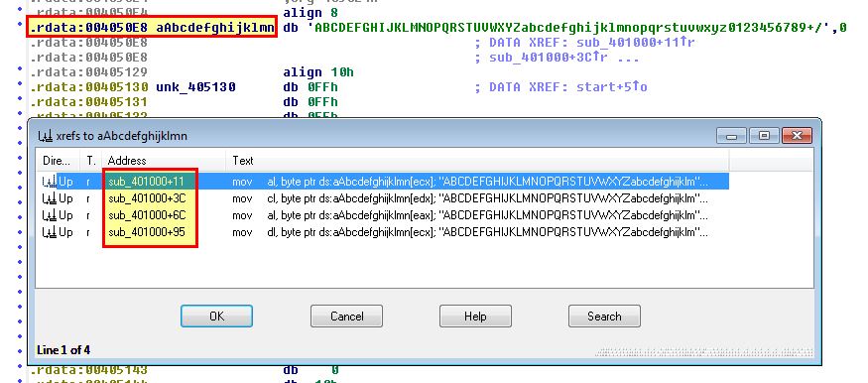Confirm selection with the OK button
This screenshot has height=383, width=868.
(216, 317)
